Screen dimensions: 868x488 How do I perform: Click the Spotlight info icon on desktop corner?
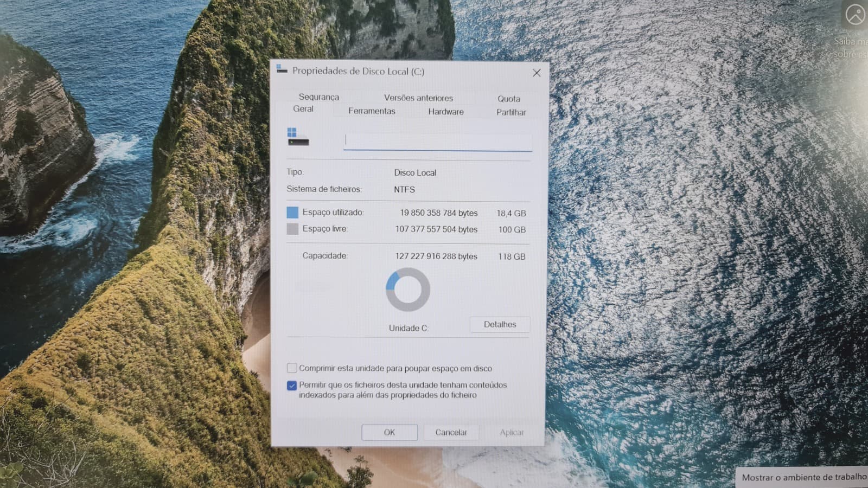pos(856,14)
